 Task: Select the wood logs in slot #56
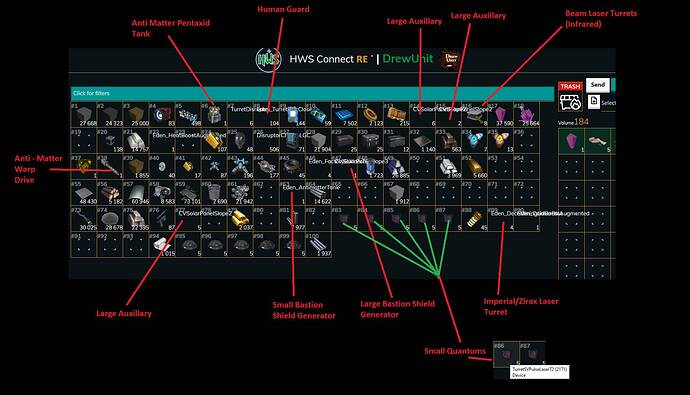110,192
